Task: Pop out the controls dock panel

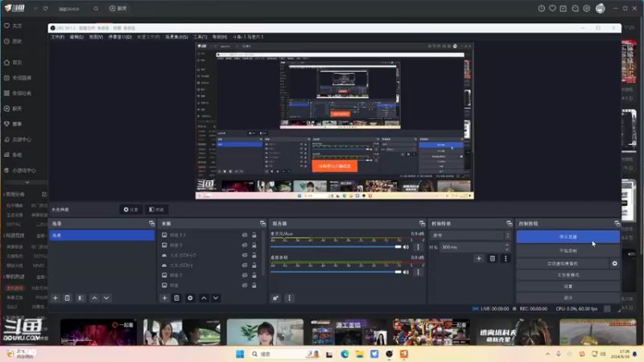Action: point(617,224)
